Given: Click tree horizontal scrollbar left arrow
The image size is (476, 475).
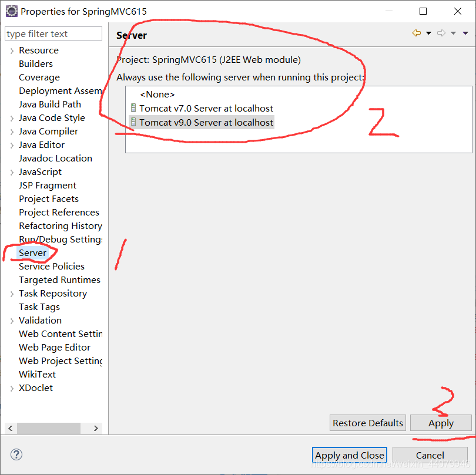Looking at the screenshot, I should click(x=11, y=428).
